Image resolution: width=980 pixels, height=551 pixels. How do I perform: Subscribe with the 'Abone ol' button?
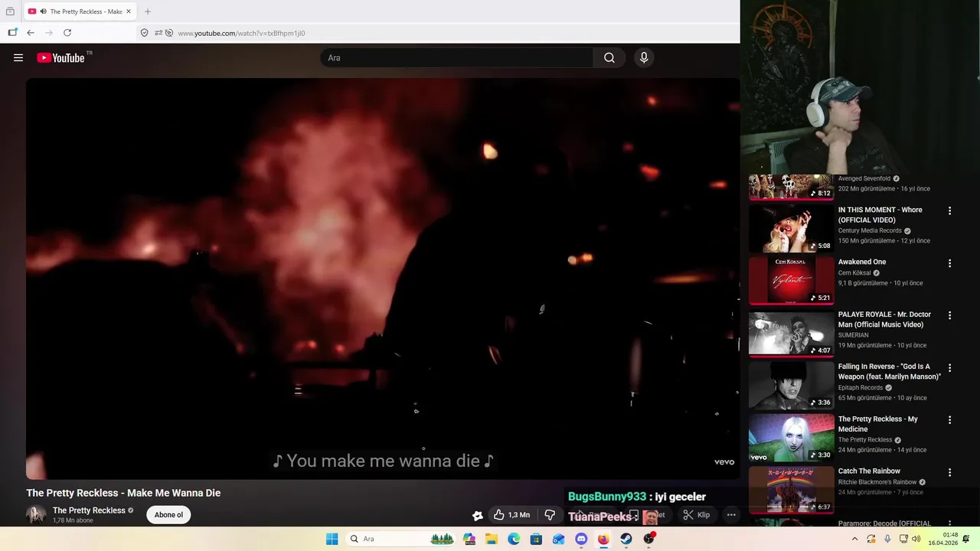(x=168, y=515)
